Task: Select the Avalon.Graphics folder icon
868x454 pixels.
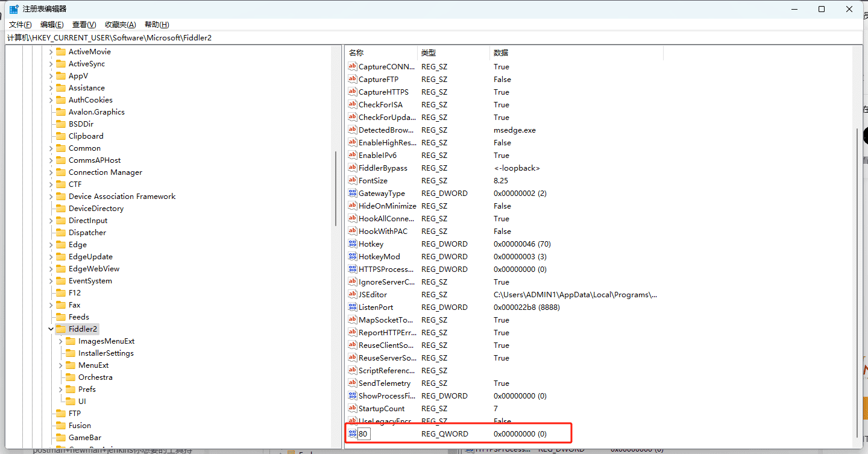Action: (x=61, y=112)
